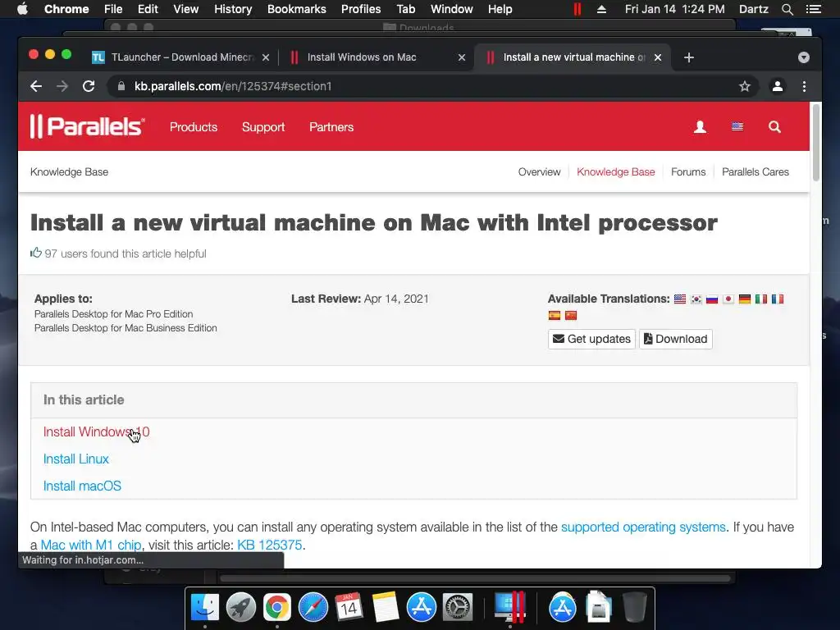The image size is (840, 630).
Task: Click the US flag language selector
Action: [737, 127]
